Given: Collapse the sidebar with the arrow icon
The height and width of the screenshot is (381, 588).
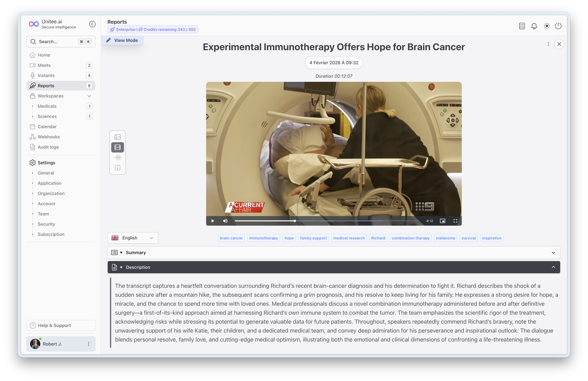Looking at the screenshot, I should (x=92, y=24).
